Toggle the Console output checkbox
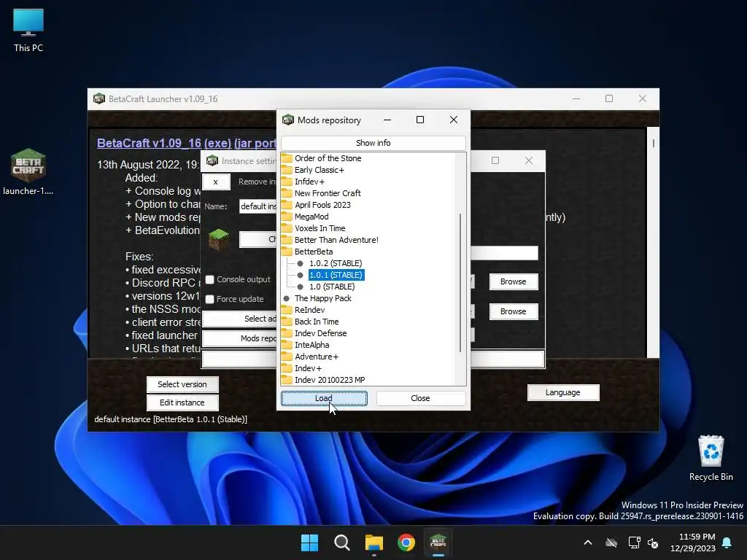This screenshot has width=747, height=560. [209, 279]
